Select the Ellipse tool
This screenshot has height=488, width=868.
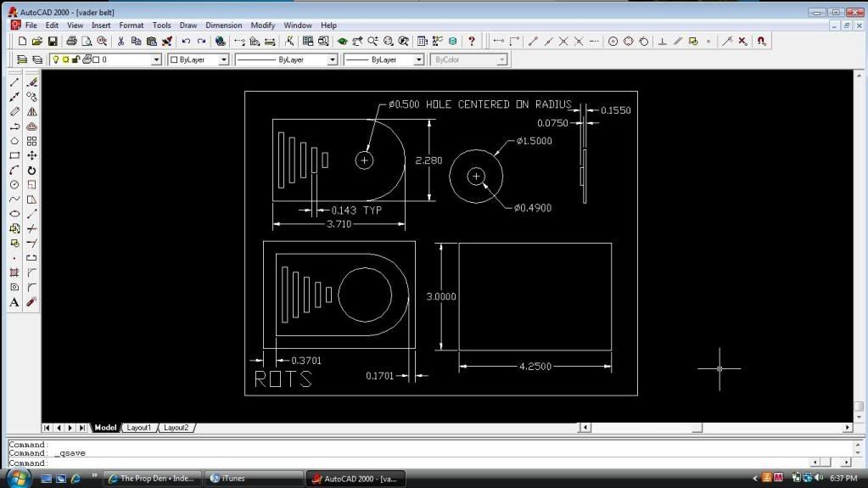[x=14, y=214]
